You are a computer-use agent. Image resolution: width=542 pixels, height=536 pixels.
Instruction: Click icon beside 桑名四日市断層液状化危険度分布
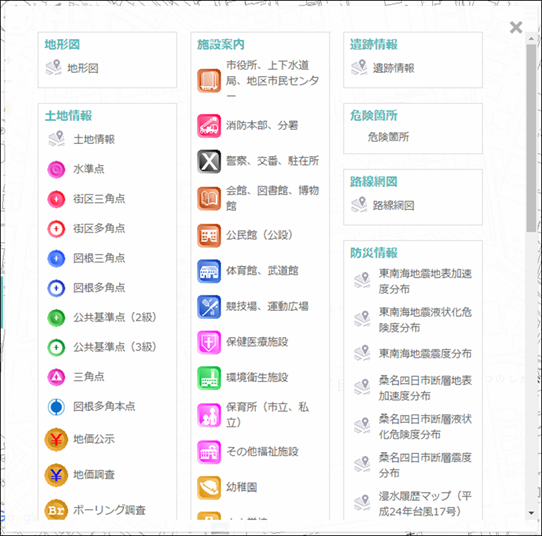362,426
